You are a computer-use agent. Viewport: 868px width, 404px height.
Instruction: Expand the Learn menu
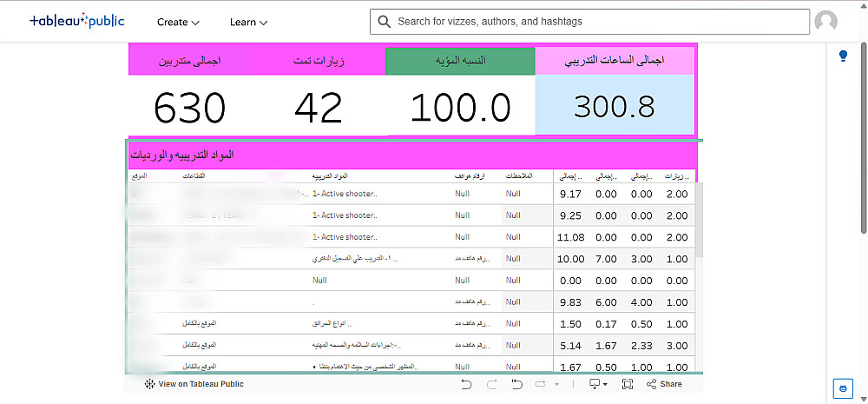pyautogui.click(x=248, y=23)
